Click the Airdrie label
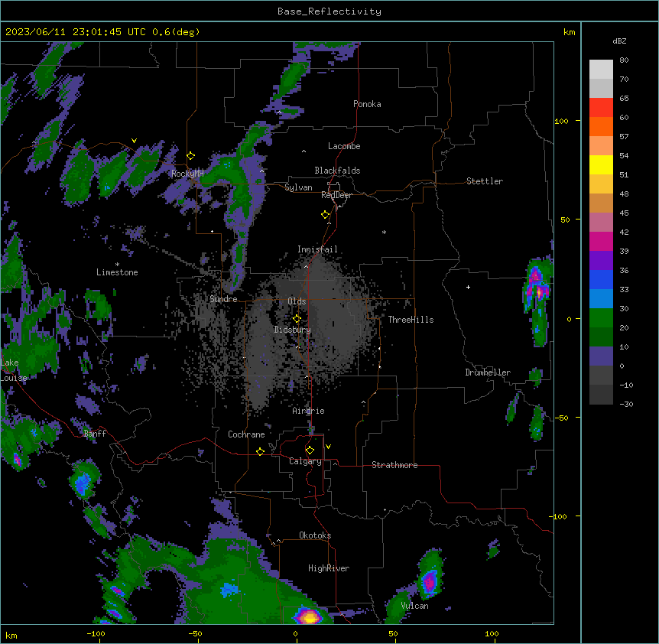This screenshot has width=659, height=644. (308, 411)
